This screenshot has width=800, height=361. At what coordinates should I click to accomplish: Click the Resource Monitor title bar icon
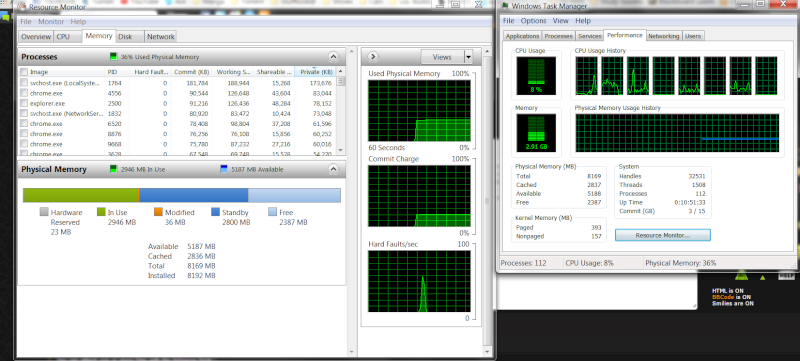23,6
